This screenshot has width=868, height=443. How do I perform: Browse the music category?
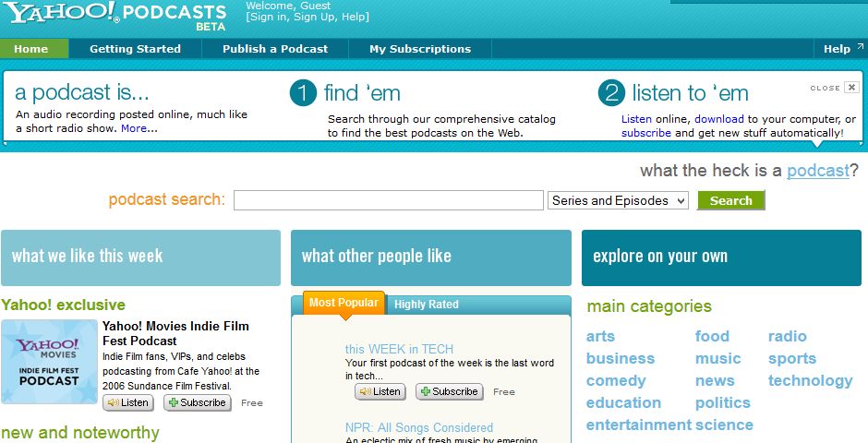[x=718, y=358]
